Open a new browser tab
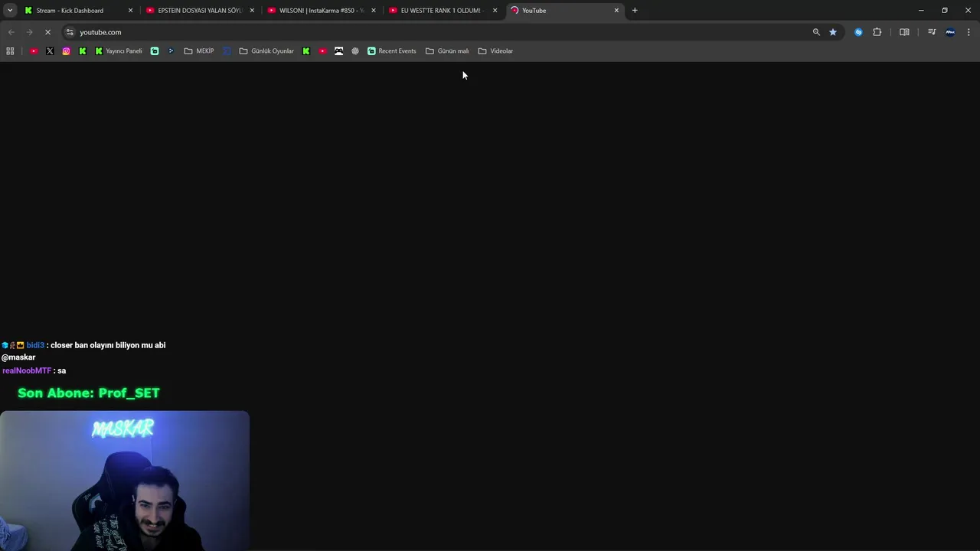 click(635, 11)
